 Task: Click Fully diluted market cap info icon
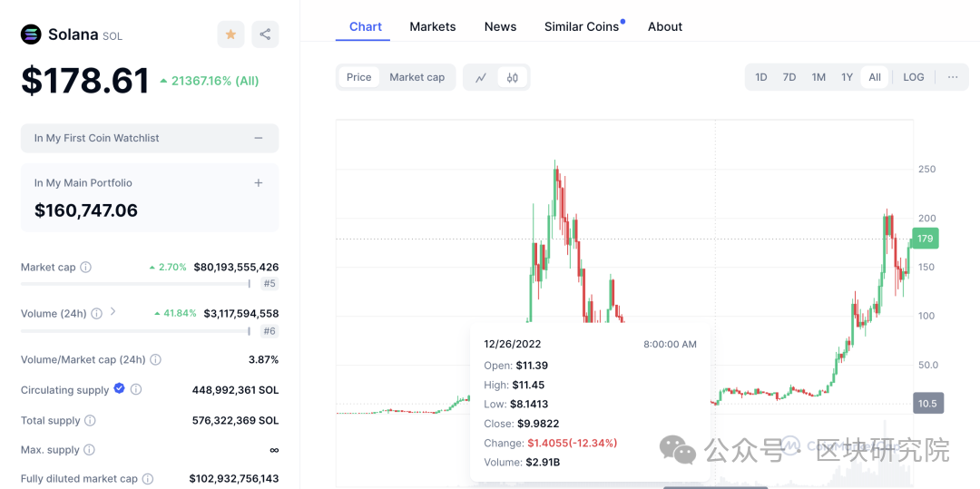[x=148, y=479]
